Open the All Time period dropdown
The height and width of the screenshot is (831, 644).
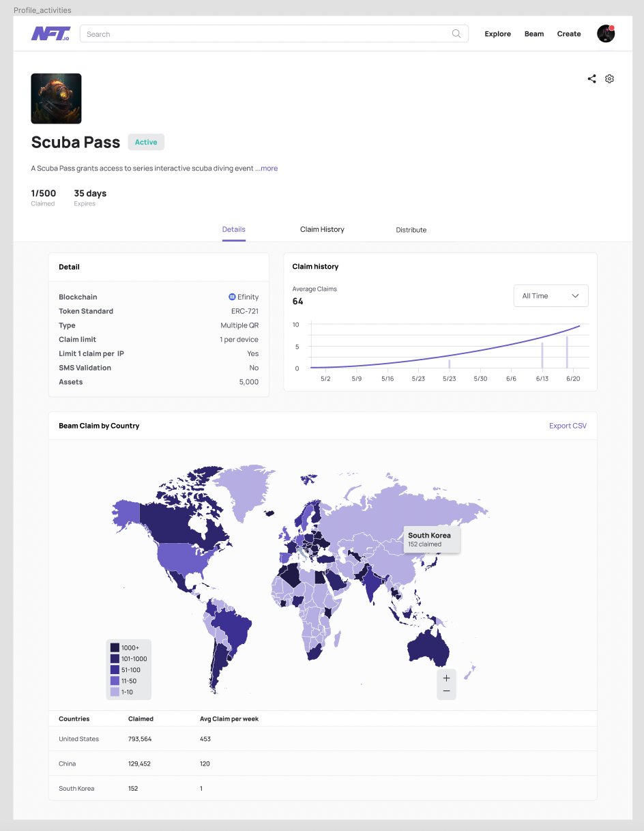tap(551, 296)
